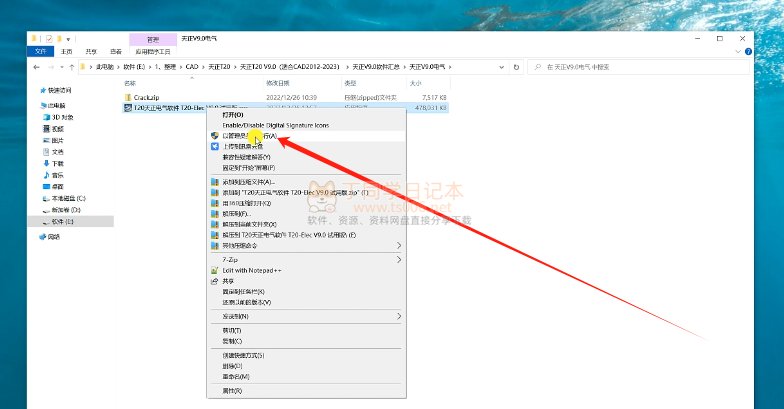This screenshot has width=784, height=409.
Task: Click 天正V9.0软件汇总 breadcrumb segment
Action: pyautogui.click(x=376, y=66)
